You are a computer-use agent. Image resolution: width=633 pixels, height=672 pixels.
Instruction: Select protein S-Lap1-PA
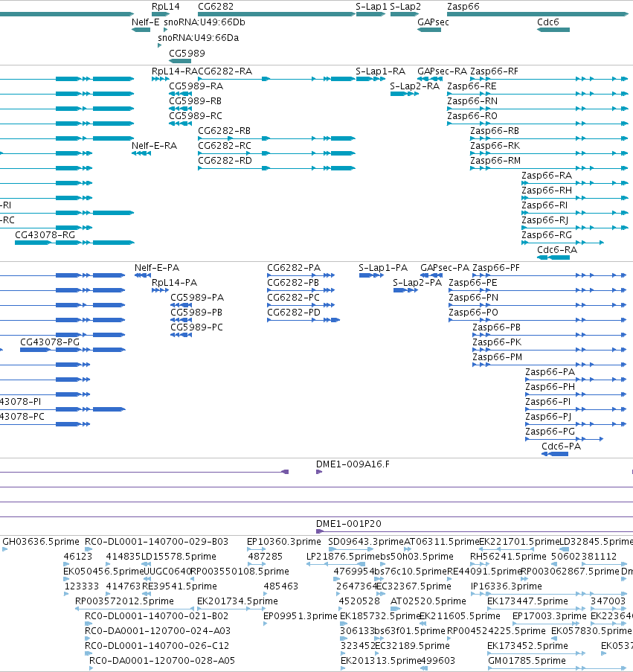pyautogui.click(x=383, y=267)
